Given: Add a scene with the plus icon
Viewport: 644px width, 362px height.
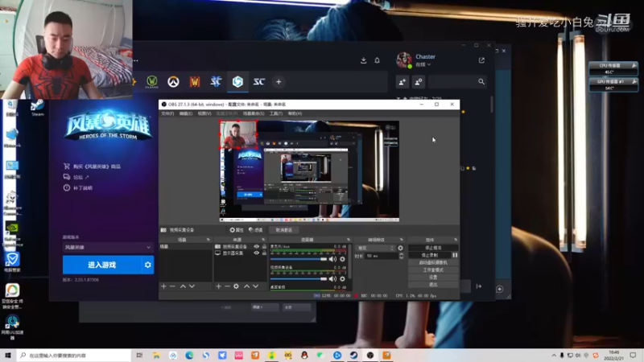Looking at the screenshot, I should (163, 286).
